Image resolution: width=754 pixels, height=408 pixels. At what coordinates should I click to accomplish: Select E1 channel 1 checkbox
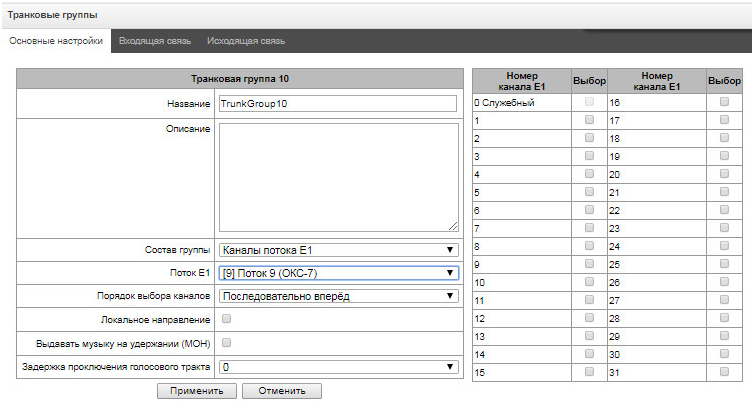point(589,120)
